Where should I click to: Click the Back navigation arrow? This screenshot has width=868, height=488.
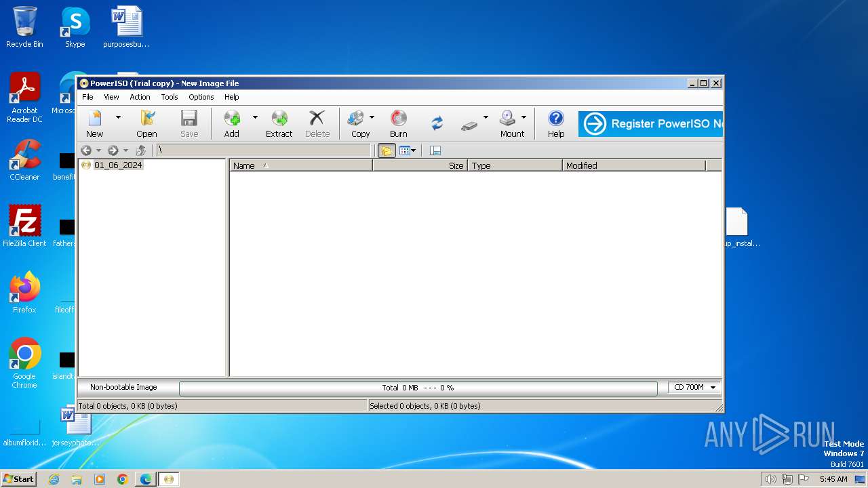pyautogui.click(x=86, y=150)
